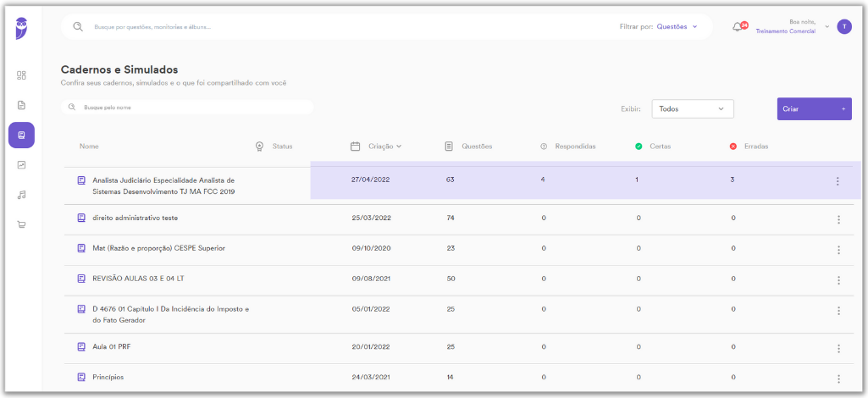Expand the account menu chevron beside Treinamento Comercial
The image size is (868, 398).
[x=827, y=26]
